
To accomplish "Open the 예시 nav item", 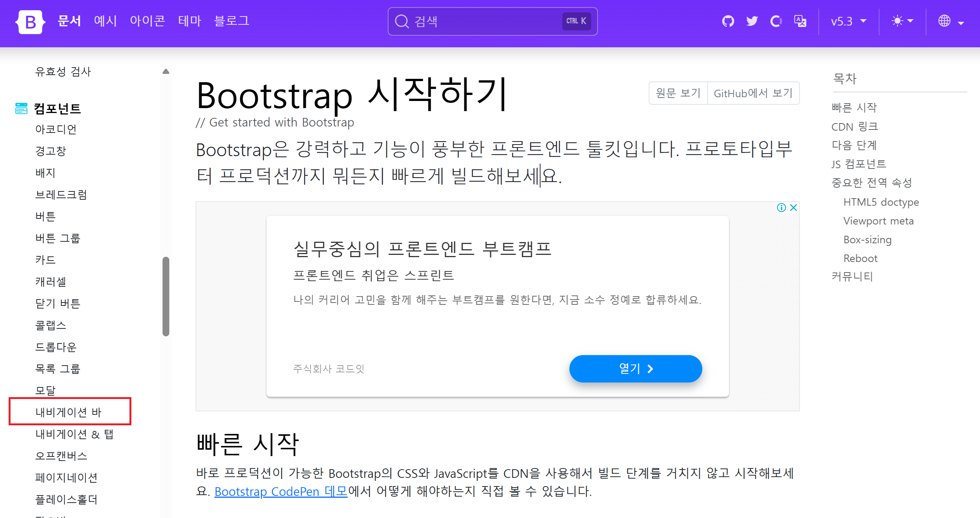I will (x=105, y=21).
